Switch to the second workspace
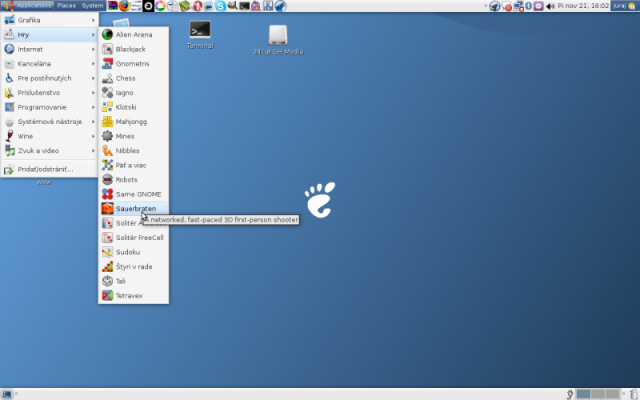This screenshot has width=640, height=400. [598, 394]
